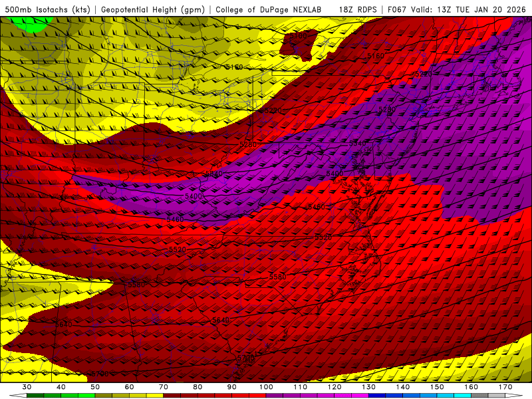Screen dimensions: 532x399
Task: Click the yellow 65-70 kt colorbar swatch
Action: (x=155, y=396)
